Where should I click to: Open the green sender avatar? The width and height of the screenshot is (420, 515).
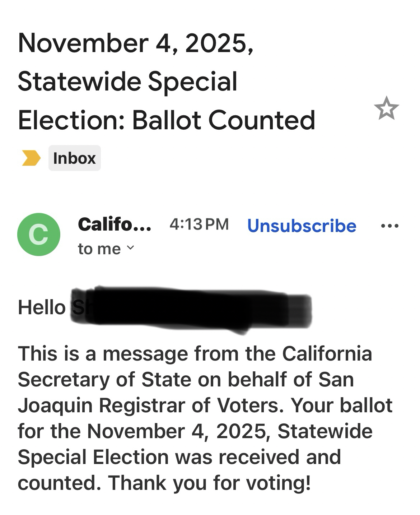pos(39,234)
